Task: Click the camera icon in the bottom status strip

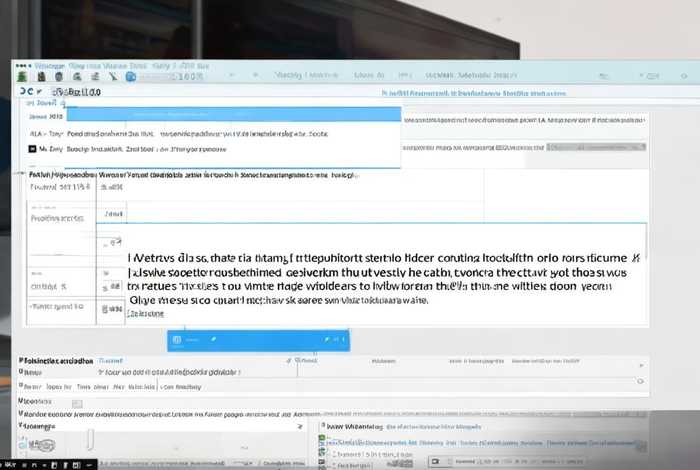Action: point(436,461)
